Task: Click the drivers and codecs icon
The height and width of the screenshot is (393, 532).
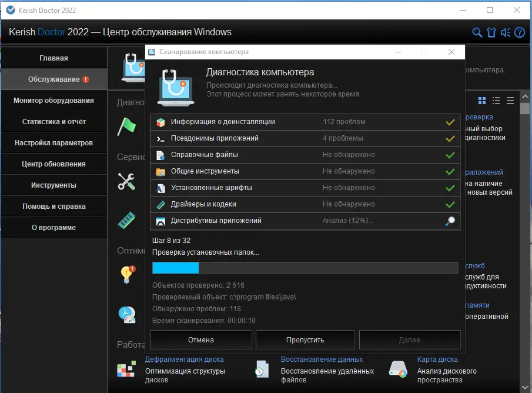Action: [x=160, y=205]
